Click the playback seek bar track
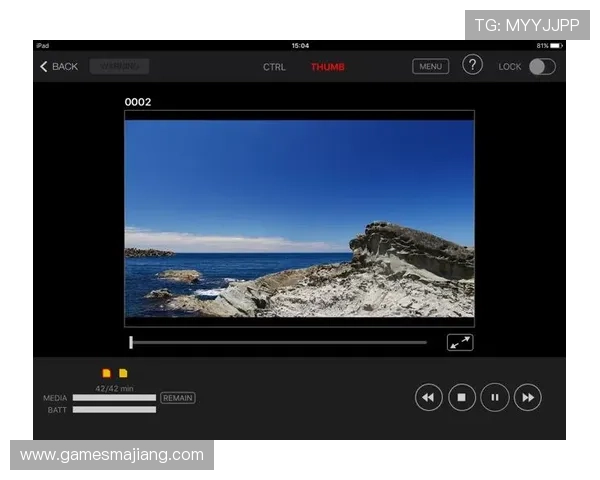 (280, 342)
